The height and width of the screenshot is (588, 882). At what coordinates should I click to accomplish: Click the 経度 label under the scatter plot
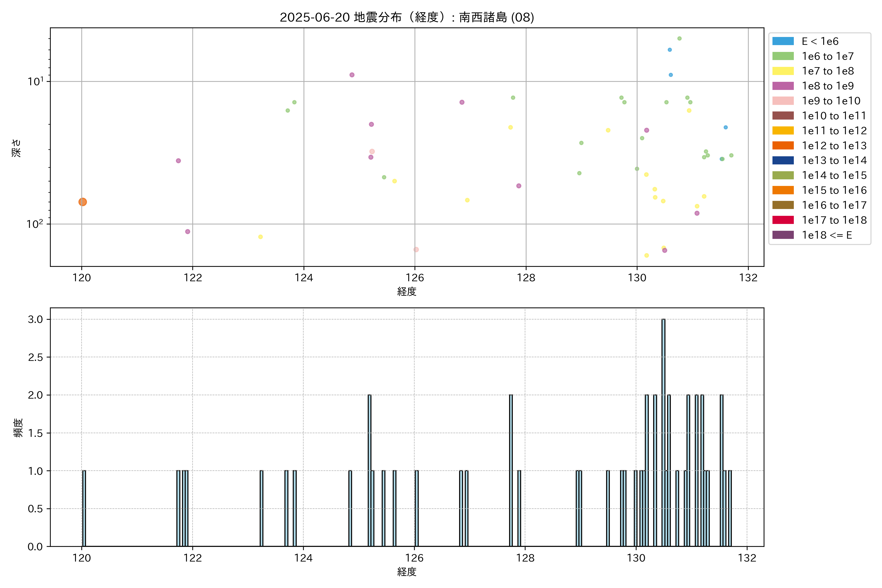click(407, 291)
